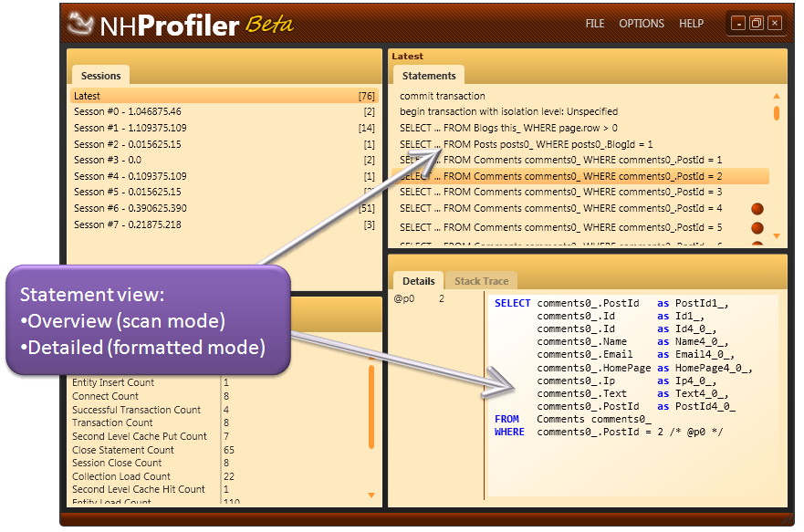Click the [51] count for Sesson #6
The width and height of the screenshot is (804, 532).
click(x=367, y=208)
